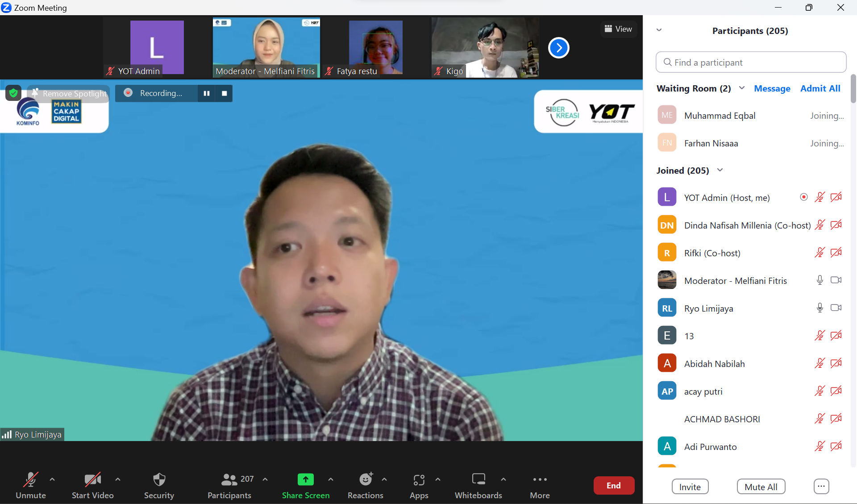Expand audio options arrow next to Unmute

[52, 479]
